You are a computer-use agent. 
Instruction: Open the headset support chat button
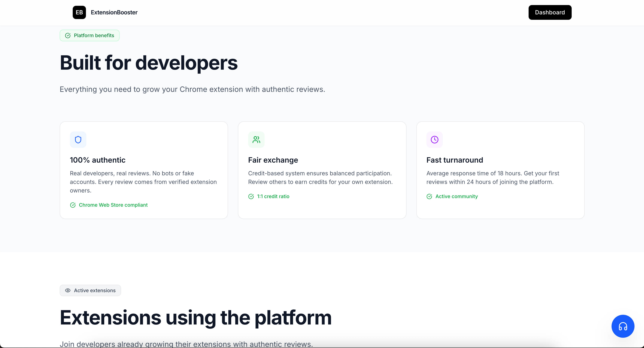point(623,326)
